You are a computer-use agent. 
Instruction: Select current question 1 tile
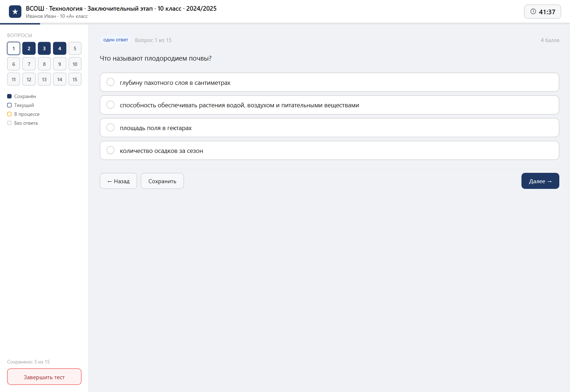pos(14,48)
